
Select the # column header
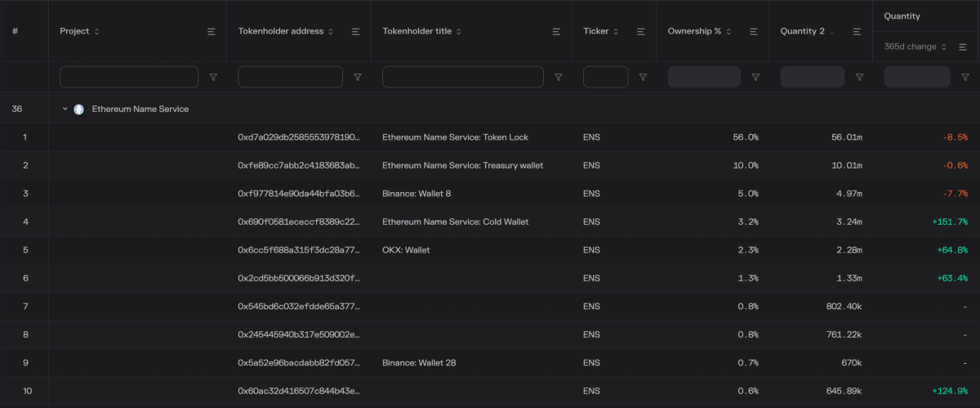(x=15, y=31)
